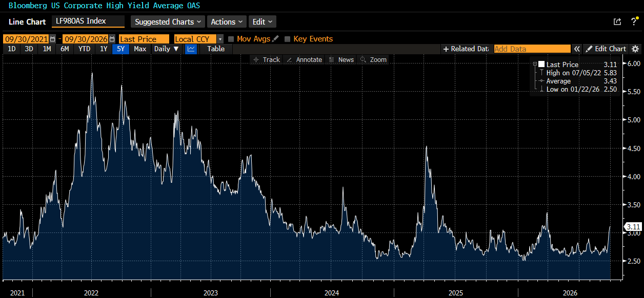Screen dimensions: 644x298
Task: Select the 6M range tab
Action: (x=65, y=49)
